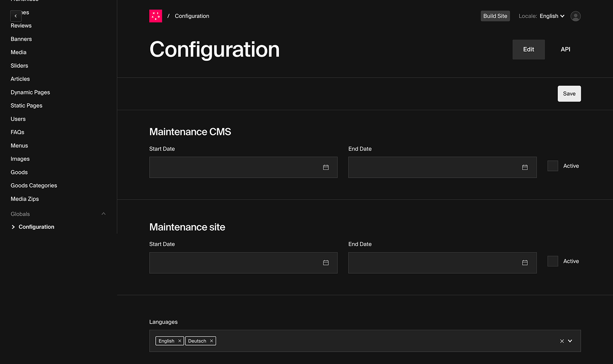Open calendar for Maintenance CMS Start Date

point(326,167)
